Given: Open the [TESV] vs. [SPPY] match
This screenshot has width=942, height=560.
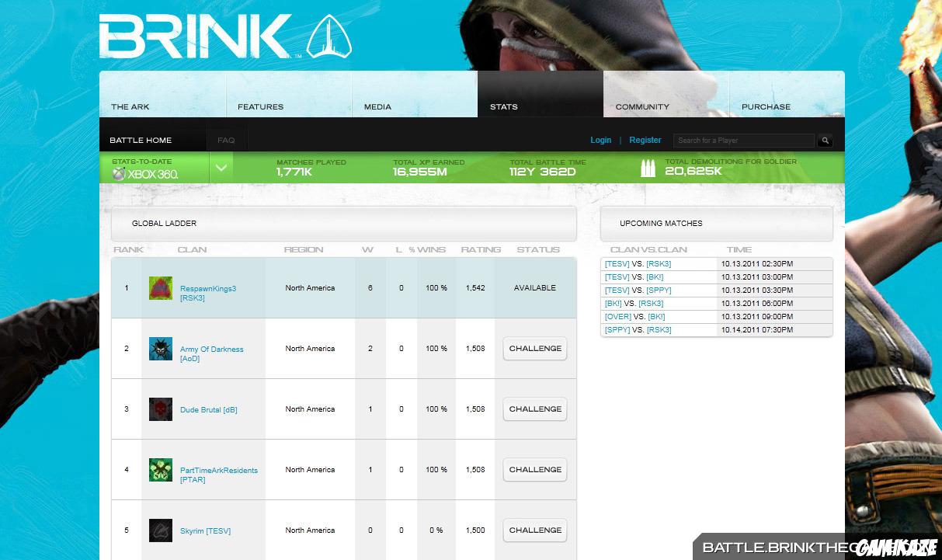Looking at the screenshot, I should 637,290.
